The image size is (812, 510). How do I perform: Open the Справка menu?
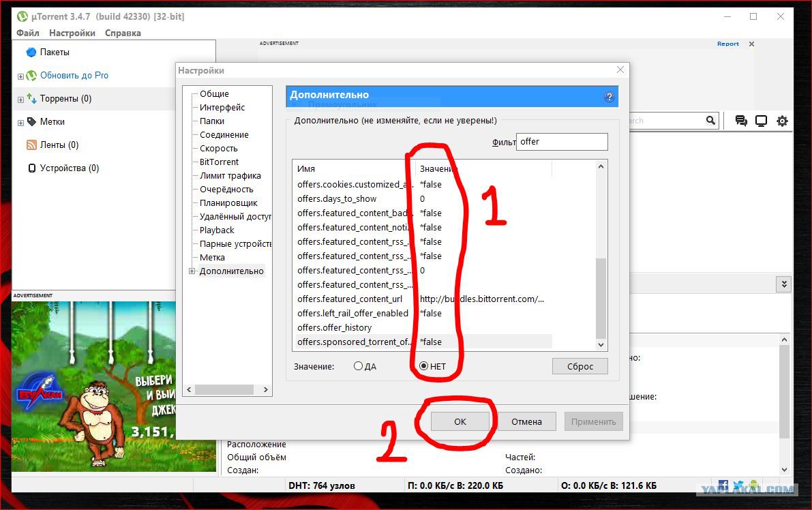(123, 33)
